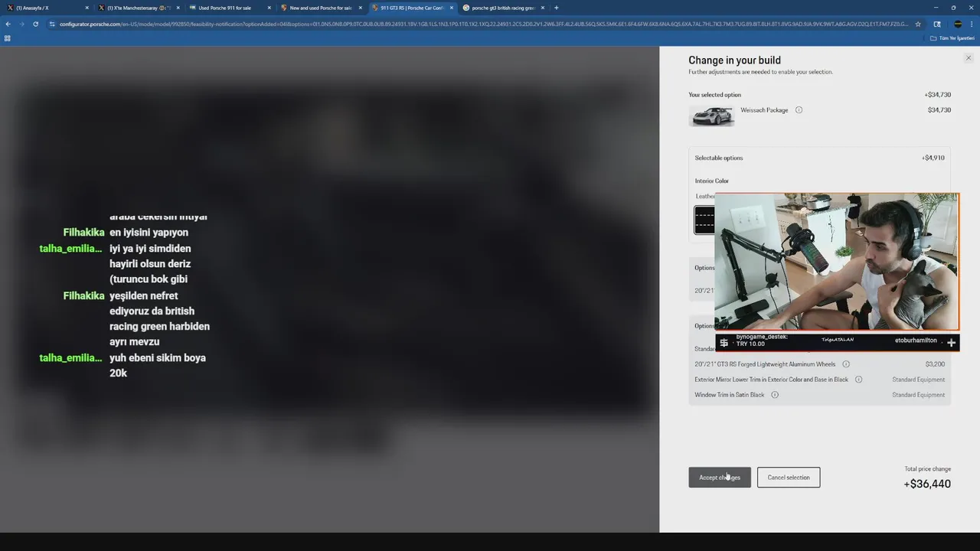This screenshot has width=980, height=551.
Task: Switch to New and used Porsche tab
Action: pyautogui.click(x=320, y=8)
